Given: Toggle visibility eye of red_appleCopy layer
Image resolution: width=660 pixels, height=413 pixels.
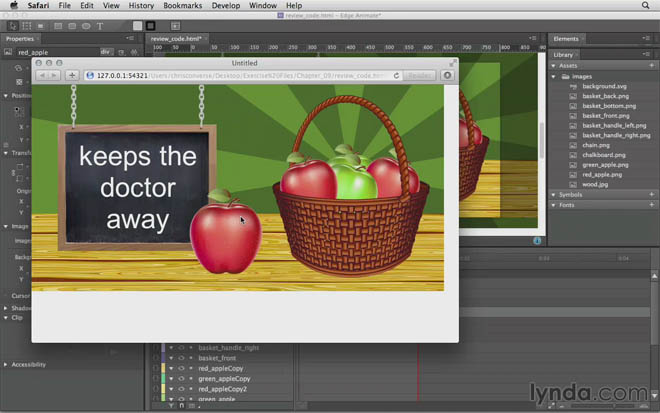Looking at the screenshot, I should pos(181,368).
